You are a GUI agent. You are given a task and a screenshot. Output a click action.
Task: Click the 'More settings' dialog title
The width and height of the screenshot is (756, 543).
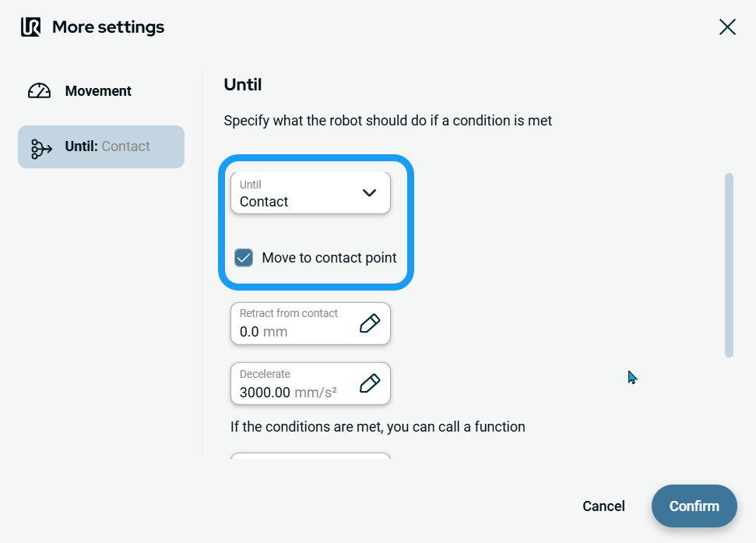(108, 27)
